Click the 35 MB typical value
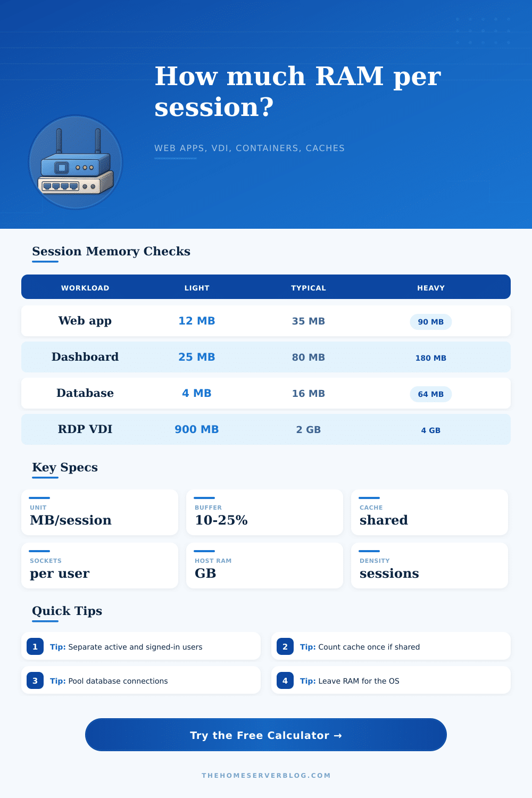The width and height of the screenshot is (532, 798). [x=309, y=321]
